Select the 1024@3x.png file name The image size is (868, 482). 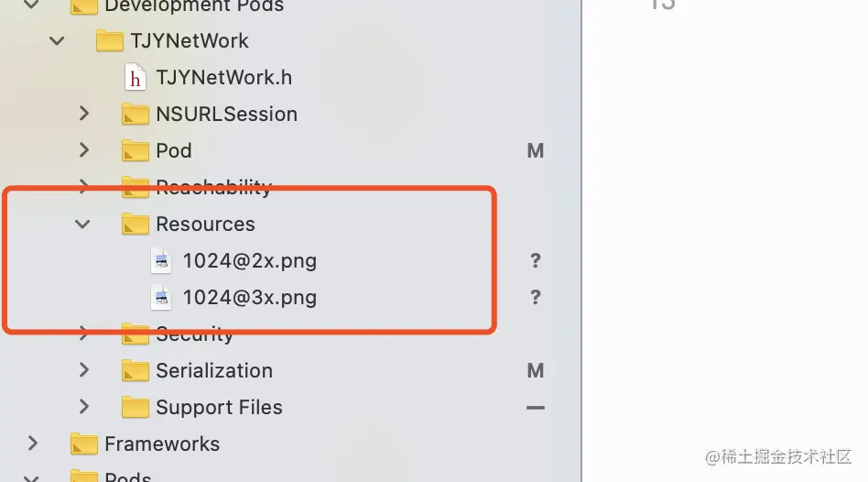tap(249, 298)
